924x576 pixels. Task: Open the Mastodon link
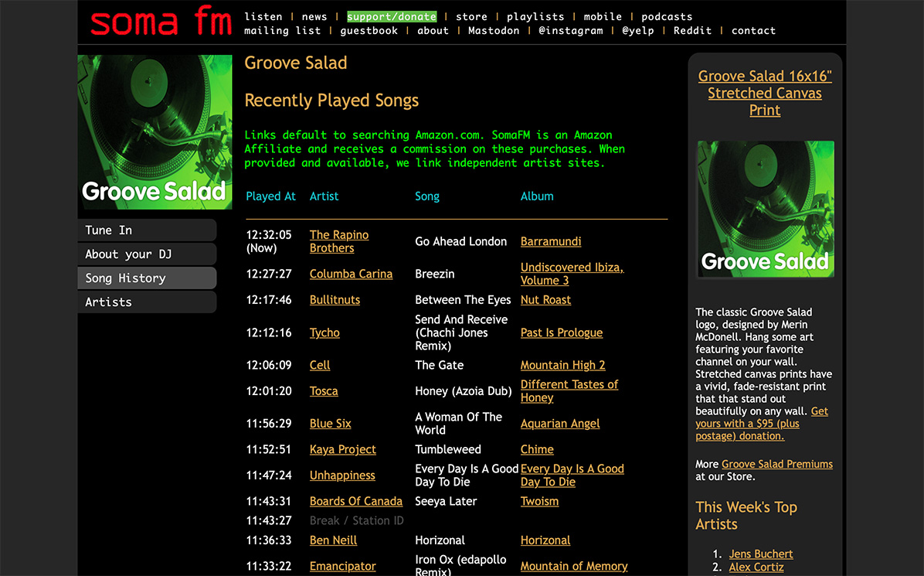pyautogui.click(x=494, y=31)
